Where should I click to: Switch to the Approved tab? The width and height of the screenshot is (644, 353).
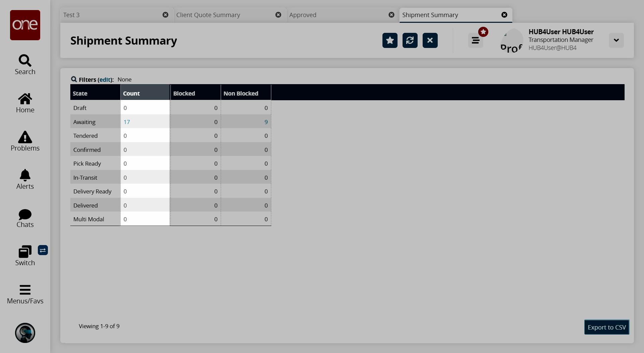[x=303, y=15]
